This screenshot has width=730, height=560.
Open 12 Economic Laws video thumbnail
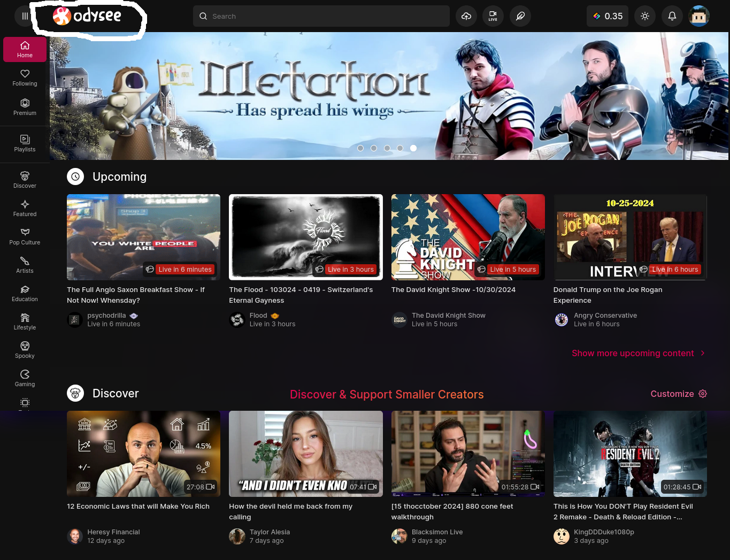(x=143, y=454)
